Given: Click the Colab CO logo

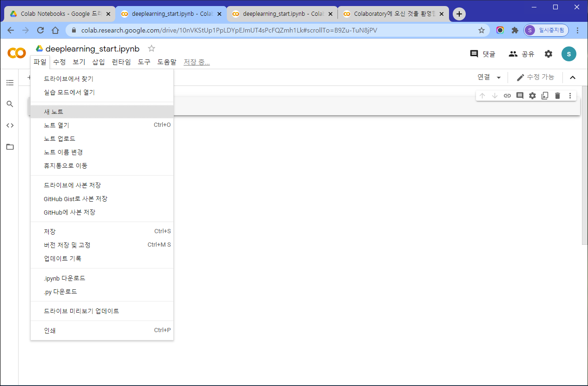Looking at the screenshot, I should [17, 53].
